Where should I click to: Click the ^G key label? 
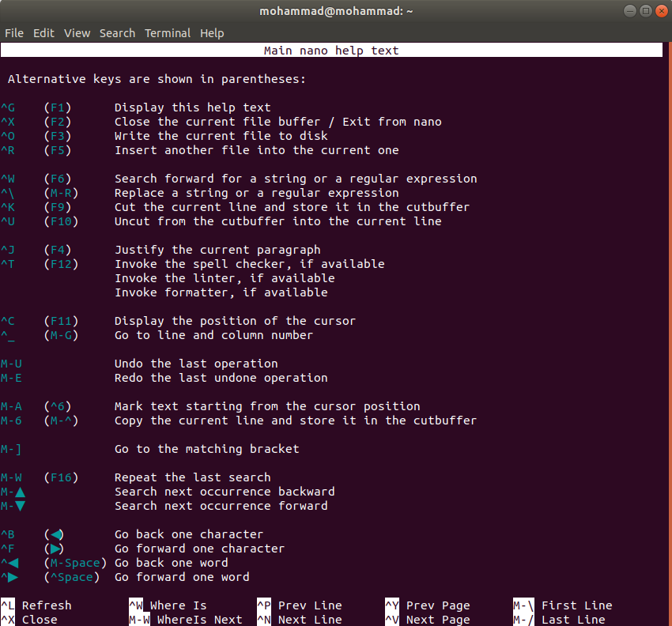pyautogui.click(x=8, y=107)
